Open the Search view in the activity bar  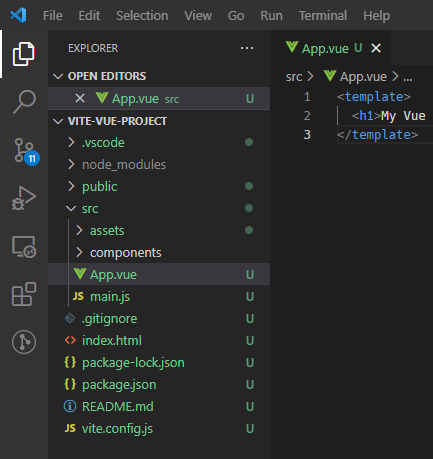click(24, 102)
